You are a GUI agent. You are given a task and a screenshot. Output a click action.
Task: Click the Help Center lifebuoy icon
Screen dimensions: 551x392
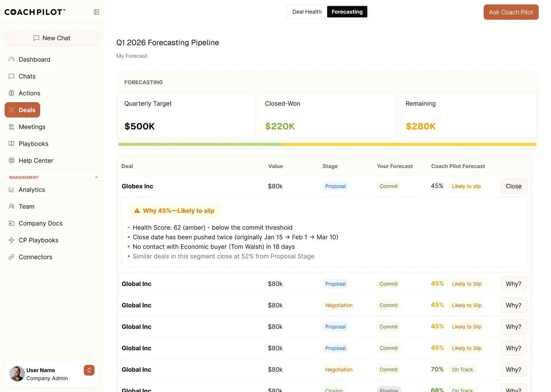(11, 160)
